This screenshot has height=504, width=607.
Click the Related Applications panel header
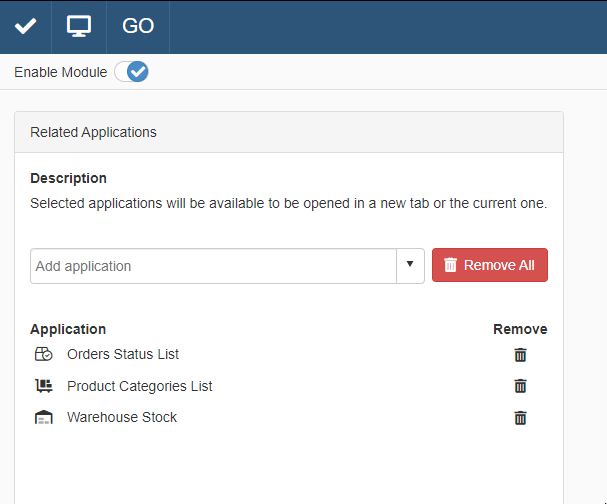click(x=93, y=132)
